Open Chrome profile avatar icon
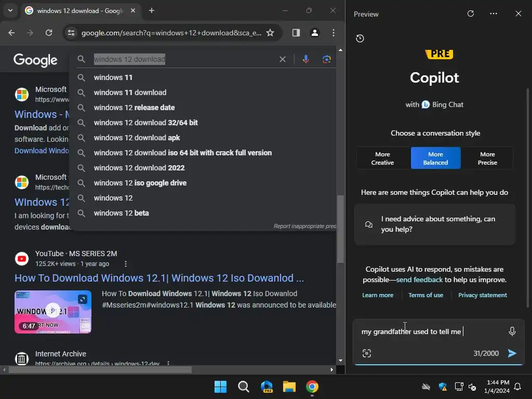Viewport: 532px width, 399px height. [314, 33]
